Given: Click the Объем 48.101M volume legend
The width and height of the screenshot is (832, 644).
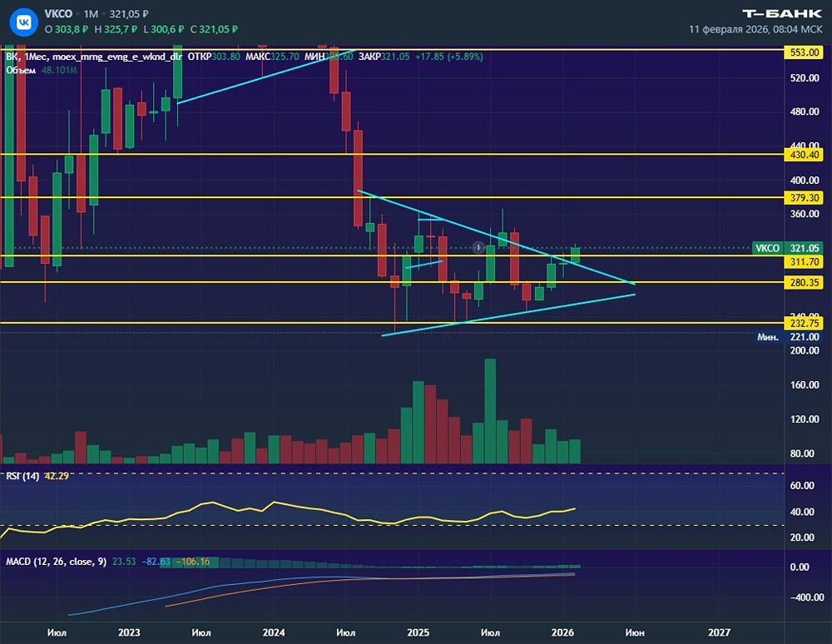Looking at the screenshot, I should click(x=42, y=70).
